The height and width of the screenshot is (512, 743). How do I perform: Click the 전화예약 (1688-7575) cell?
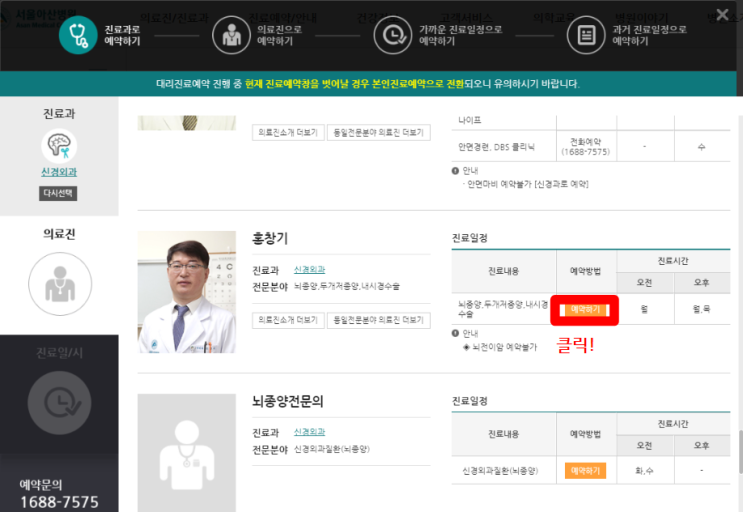coord(586,147)
